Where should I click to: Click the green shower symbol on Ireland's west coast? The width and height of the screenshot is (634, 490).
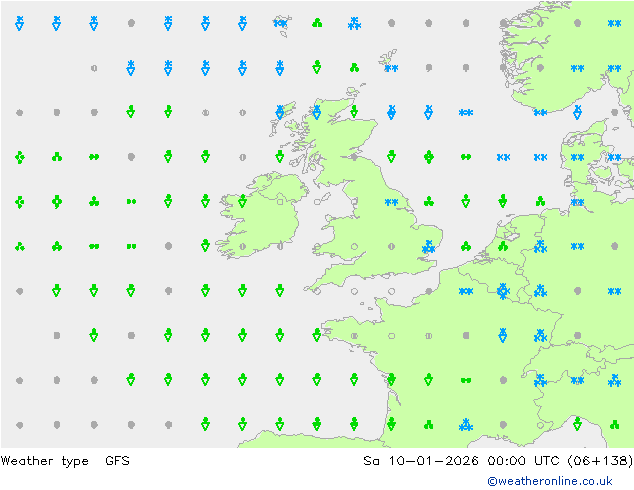tap(243, 201)
